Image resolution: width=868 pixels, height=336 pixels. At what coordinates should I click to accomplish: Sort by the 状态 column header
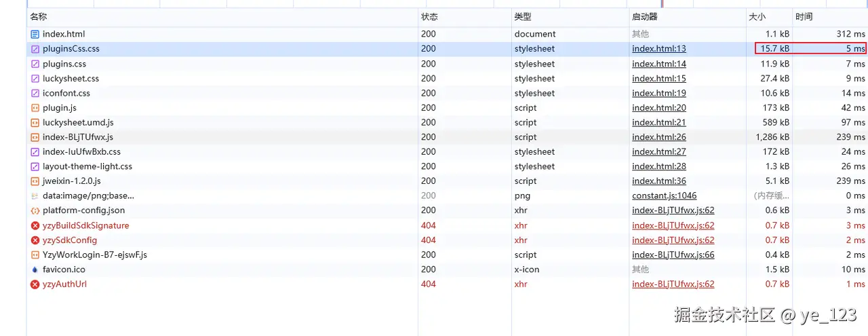(430, 17)
